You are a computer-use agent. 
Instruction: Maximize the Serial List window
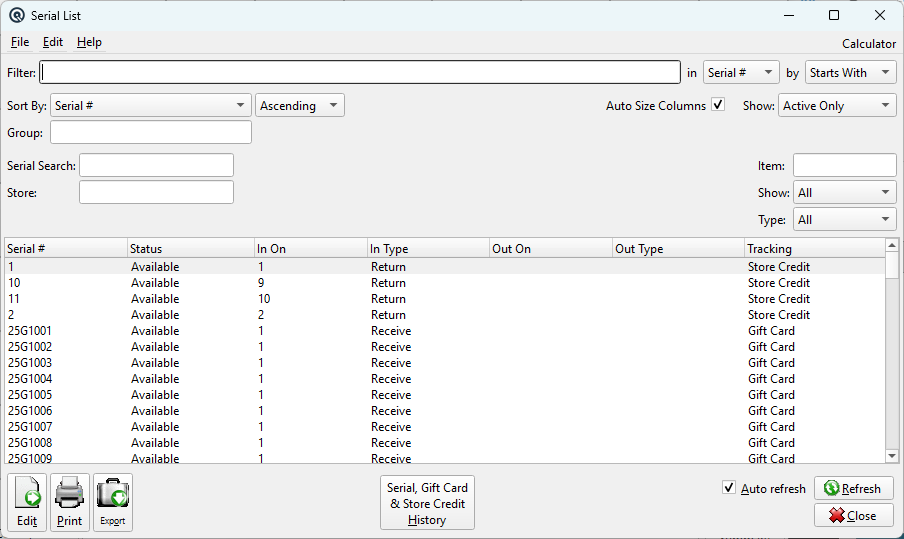tap(834, 15)
